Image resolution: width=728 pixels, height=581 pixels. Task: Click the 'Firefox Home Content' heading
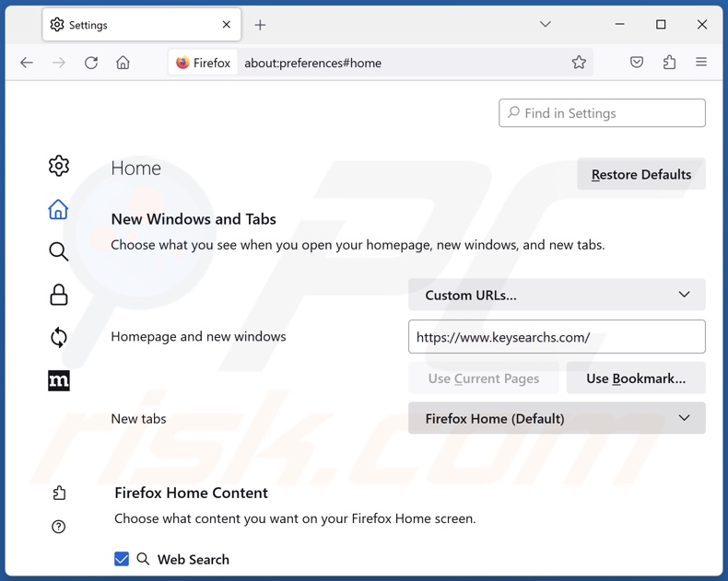coord(191,493)
